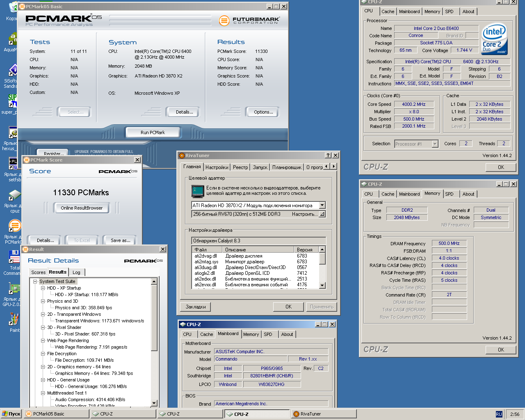Collapse the 2D - Transparent Windows node

tap(43, 314)
